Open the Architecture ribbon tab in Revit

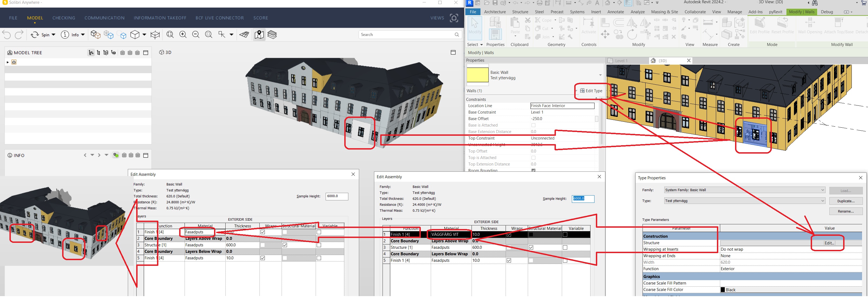[x=495, y=11]
